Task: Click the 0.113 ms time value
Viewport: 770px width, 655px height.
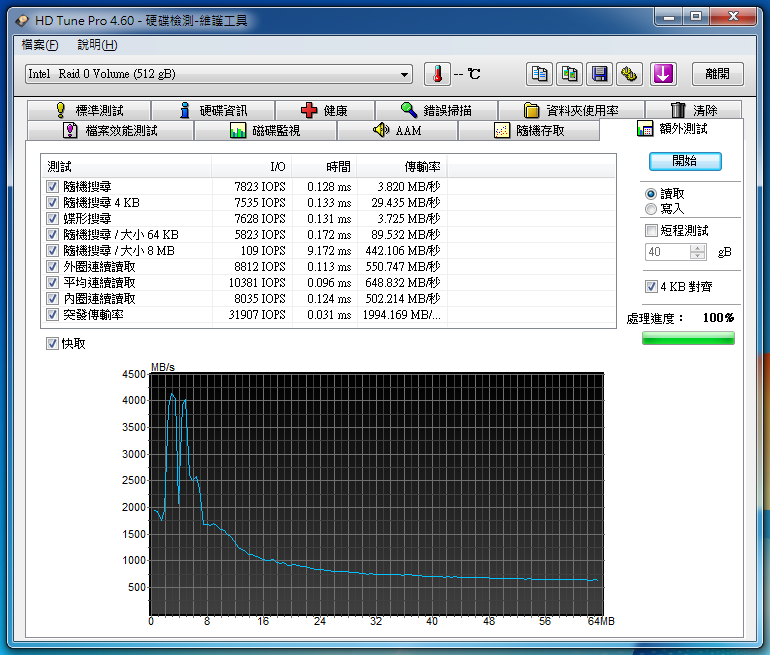Action: pyautogui.click(x=329, y=267)
